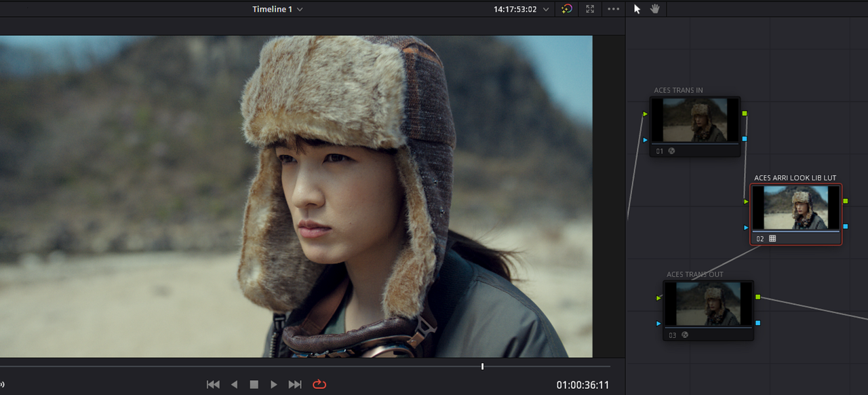Click the viewer scrubber playhead
Screen dimensions: 868x395
(x=483, y=366)
